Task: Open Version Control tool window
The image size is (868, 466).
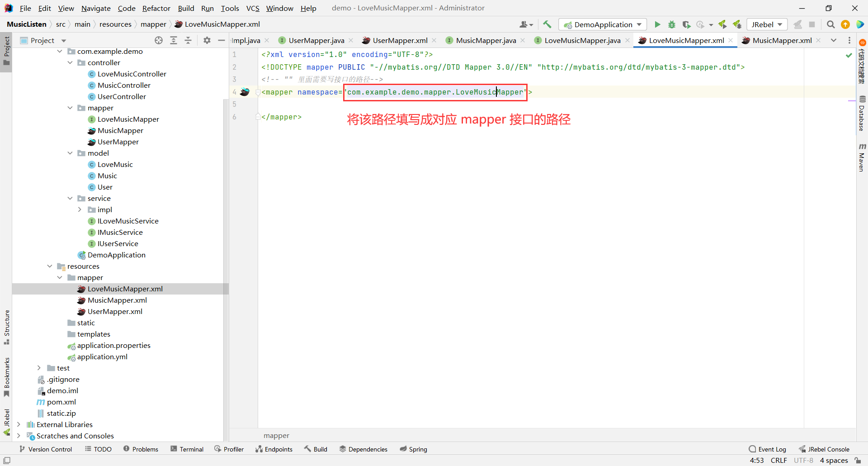Action: (x=46, y=449)
